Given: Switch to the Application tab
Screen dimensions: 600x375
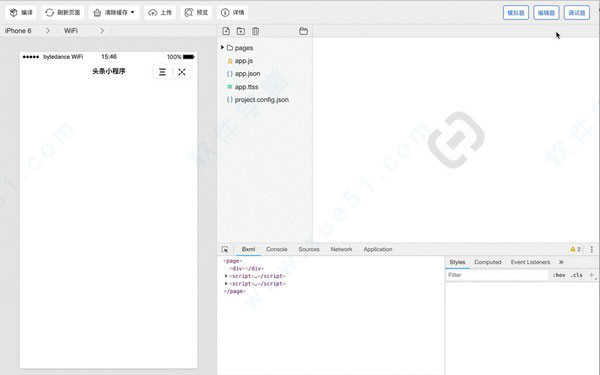Looking at the screenshot, I should (378, 249).
